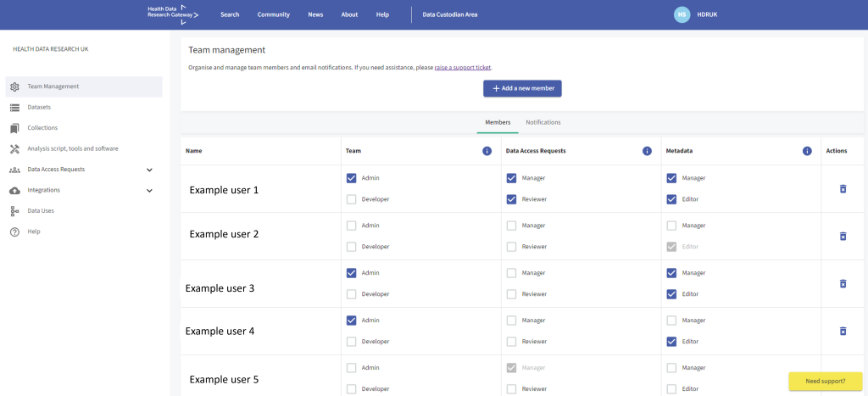
Task: Check Data Access Manager for Example user 2
Action: (511, 226)
